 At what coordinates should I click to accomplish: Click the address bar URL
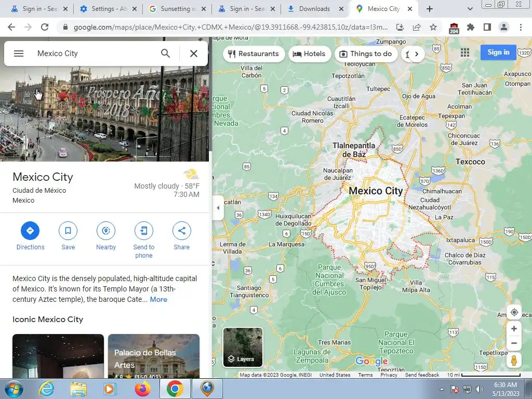click(x=231, y=27)
